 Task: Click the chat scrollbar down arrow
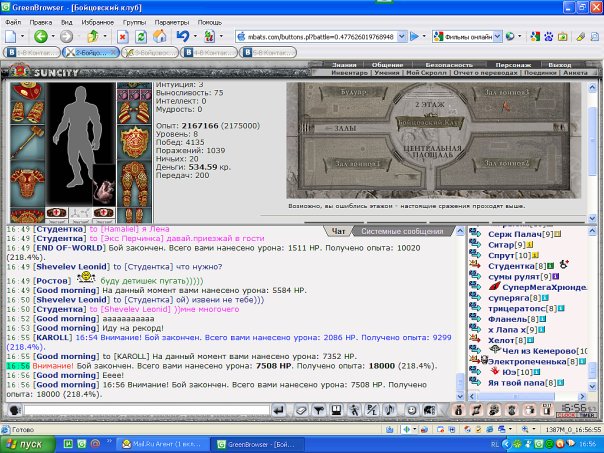click(460, 396)
